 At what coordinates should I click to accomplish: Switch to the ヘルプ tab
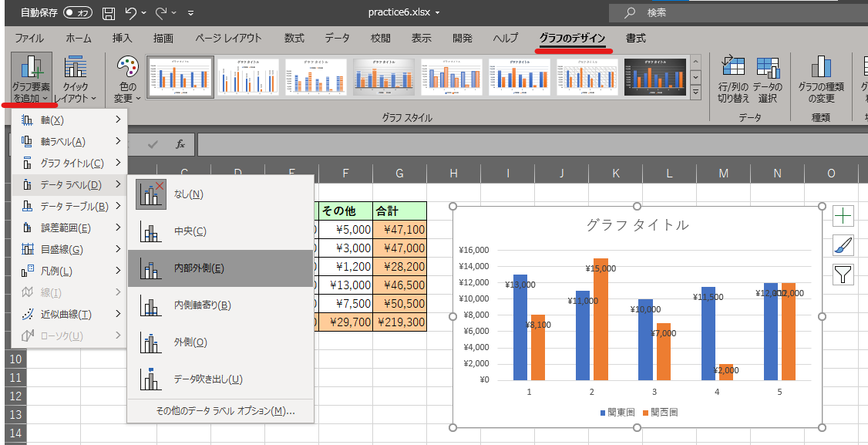click(x=506, y=39)
